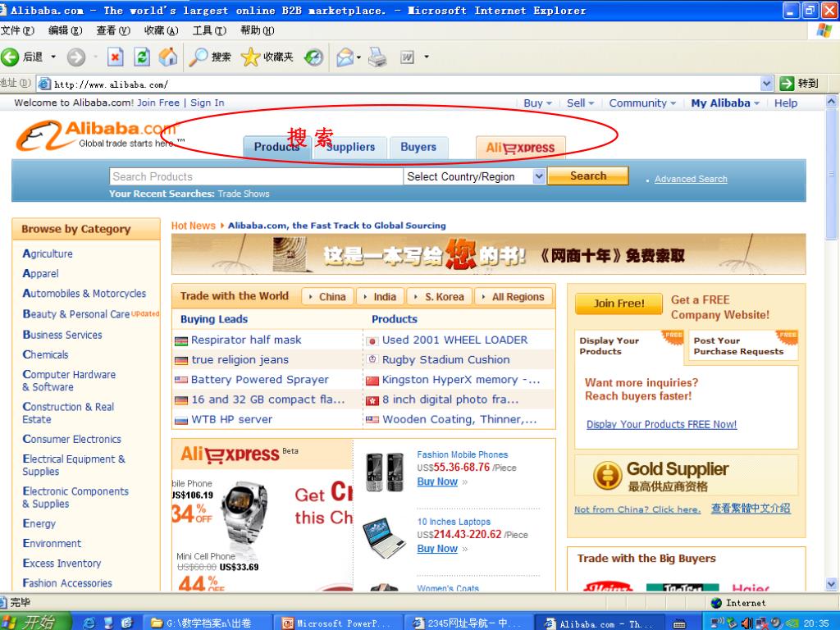Switch to the Suppliers search tab
Screen dimensions: 840x630
tap(351, 148)
